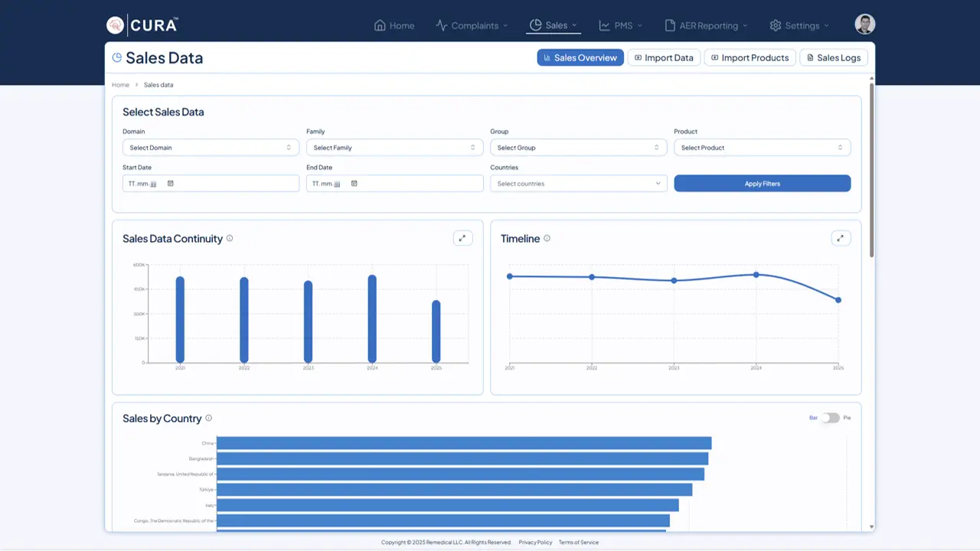Open the user profile avatar
The width and height of the screenshot is (980, 551).
(864, 24)
